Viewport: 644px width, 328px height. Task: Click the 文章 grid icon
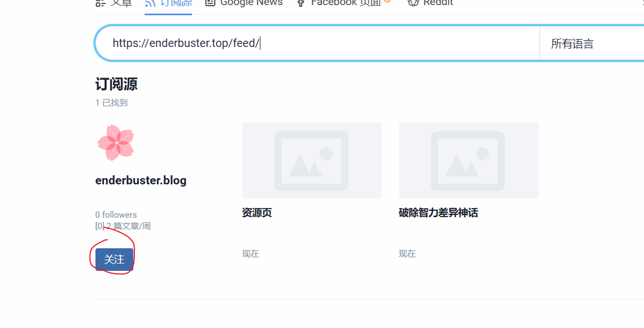[101, 3]
